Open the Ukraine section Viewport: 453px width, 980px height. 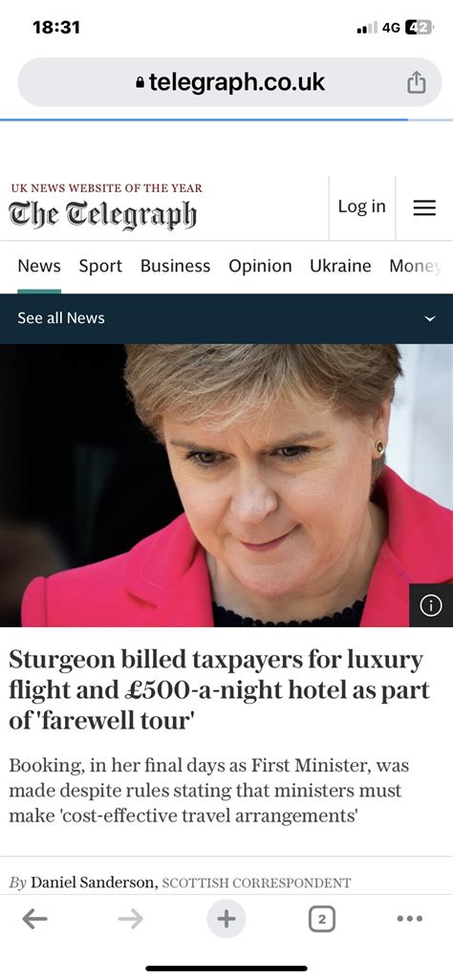point(340,266)
